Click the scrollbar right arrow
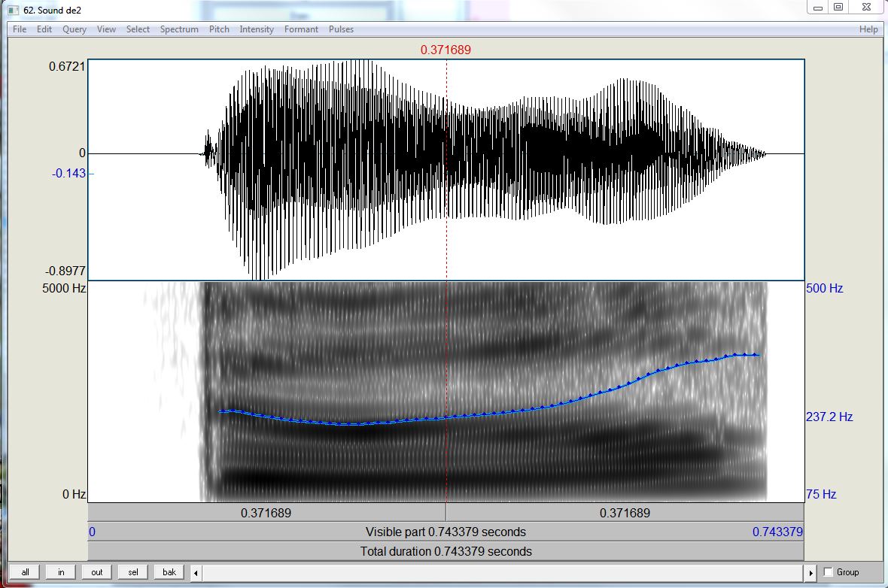The height and width of the screenshot is (588, 888). tap(811, 573)
